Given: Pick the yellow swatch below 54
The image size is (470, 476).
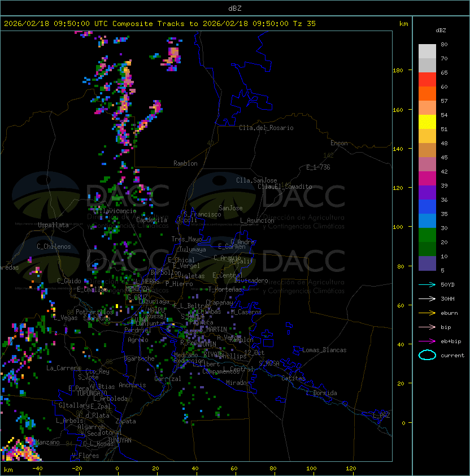Looking at the screenshot, I should [x=427, y=122].
